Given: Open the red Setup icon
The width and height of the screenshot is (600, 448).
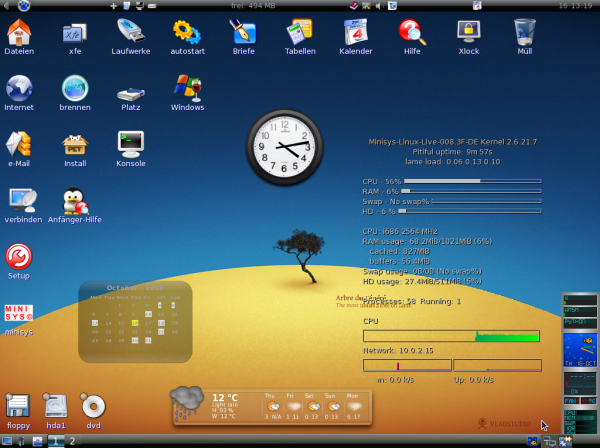Looking at the screenshot, I should pyautogui.click(x=18, y=257).
